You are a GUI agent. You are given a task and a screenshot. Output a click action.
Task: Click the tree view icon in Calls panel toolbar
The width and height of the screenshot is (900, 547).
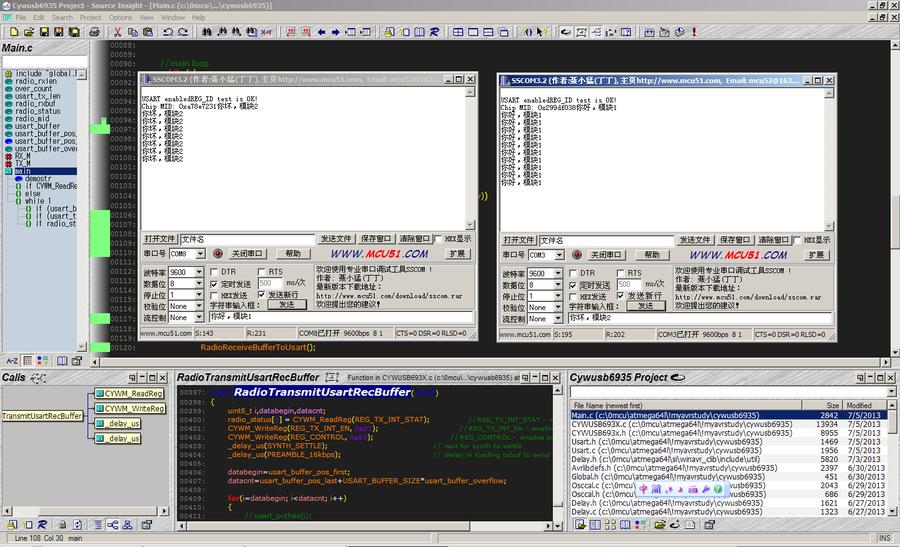point(112,525)
